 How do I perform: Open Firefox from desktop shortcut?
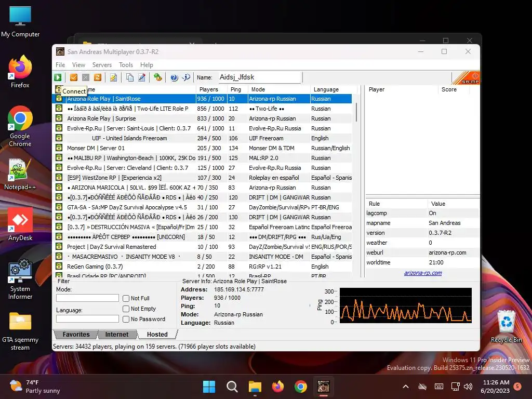pos(20,72)
